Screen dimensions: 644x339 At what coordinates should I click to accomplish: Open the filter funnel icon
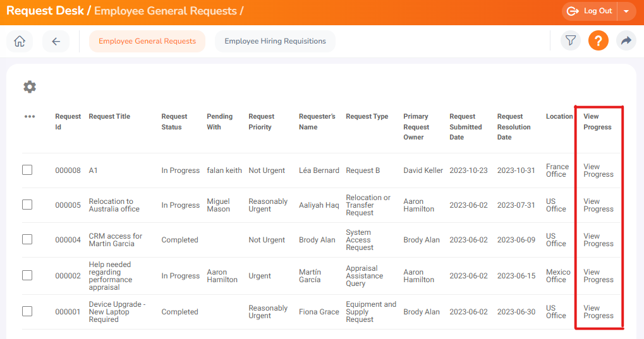(571, 40)
